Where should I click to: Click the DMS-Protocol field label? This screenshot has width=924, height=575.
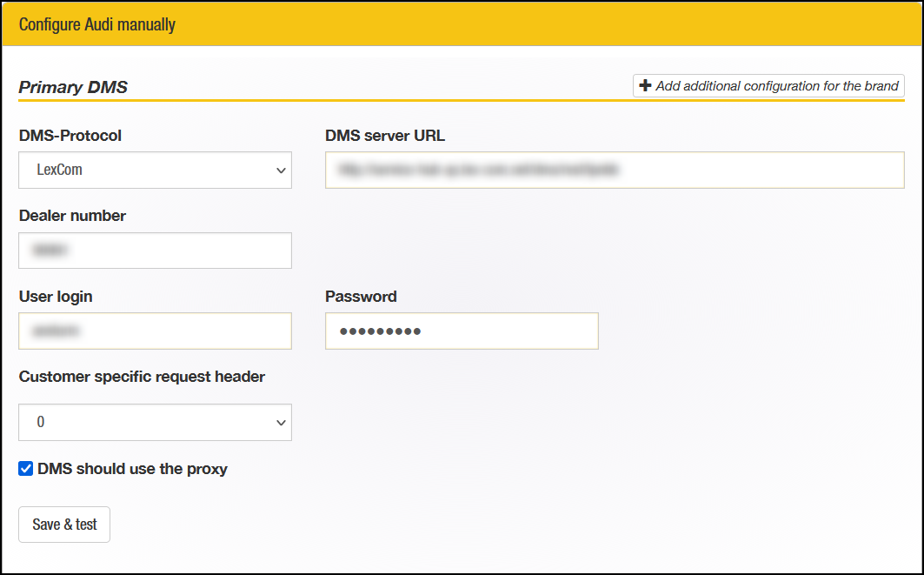pos(70,136)
